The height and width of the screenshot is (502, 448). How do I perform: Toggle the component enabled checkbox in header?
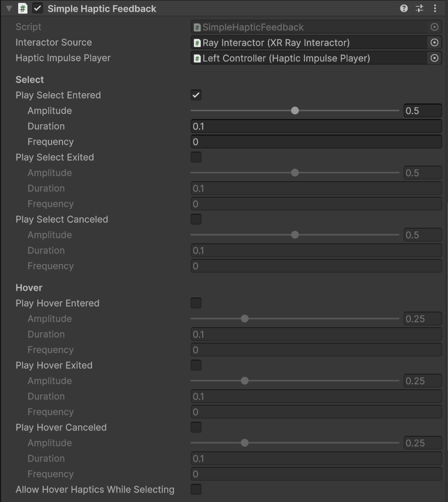(37, 8)
